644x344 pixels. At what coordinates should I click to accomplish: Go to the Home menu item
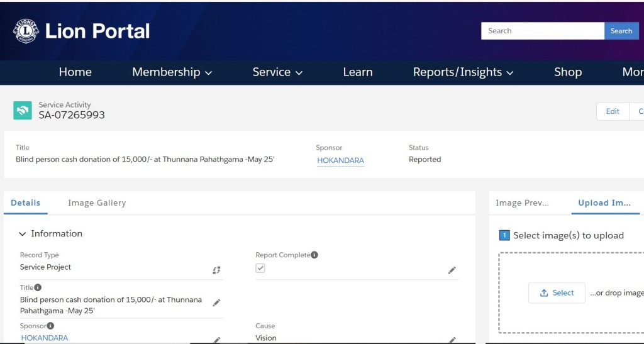(x=75, y=72)
